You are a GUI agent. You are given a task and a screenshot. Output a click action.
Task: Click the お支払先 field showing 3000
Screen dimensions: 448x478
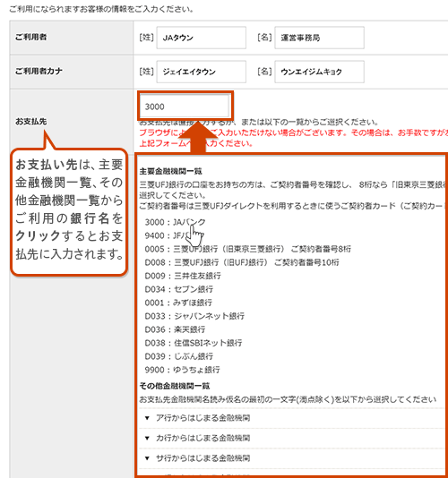tap(185, 107)
